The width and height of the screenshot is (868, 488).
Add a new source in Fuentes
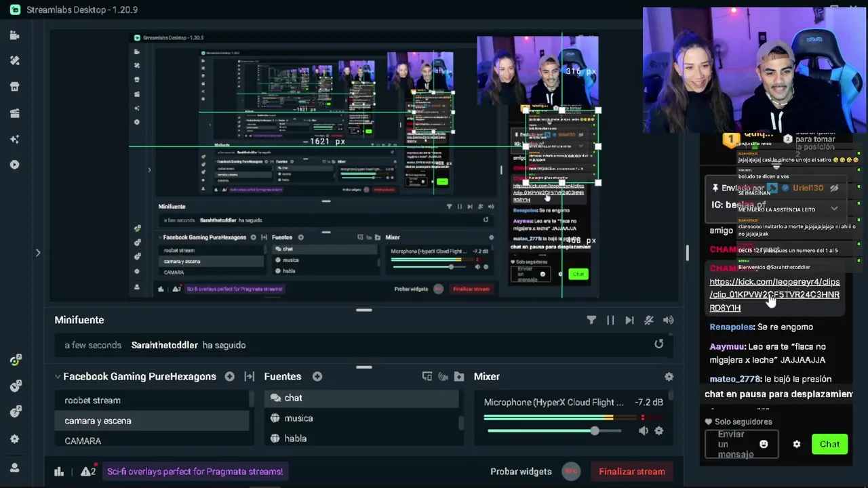(317, 377)
